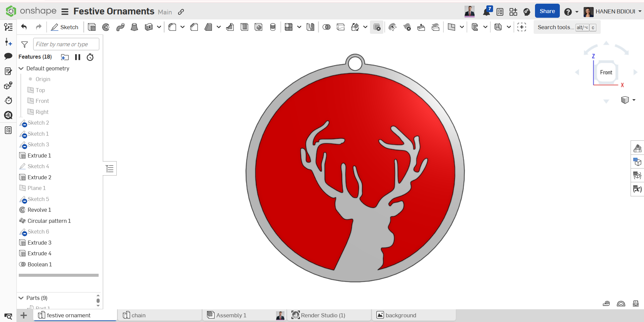Select the Revolve tool in toolbar

106,27
